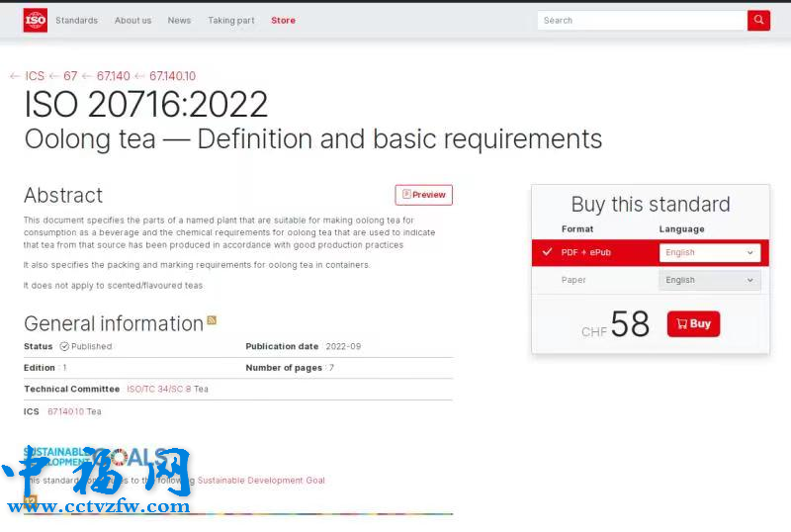Open the Sustainable Development Goal link

point(261,480)
